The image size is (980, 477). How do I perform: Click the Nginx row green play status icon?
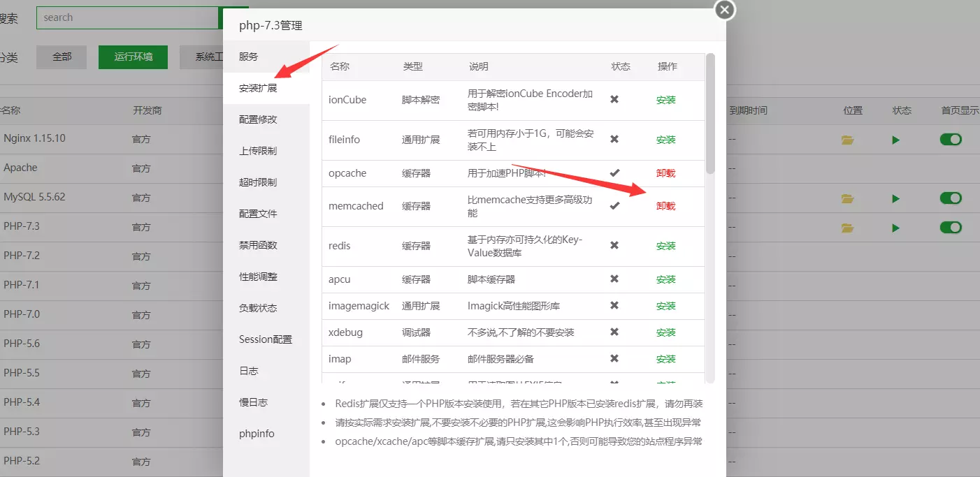[x=895, y=140]
